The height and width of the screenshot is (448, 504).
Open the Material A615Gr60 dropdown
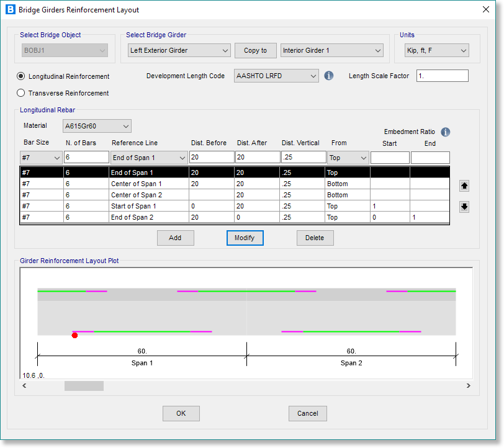point(97,126)
